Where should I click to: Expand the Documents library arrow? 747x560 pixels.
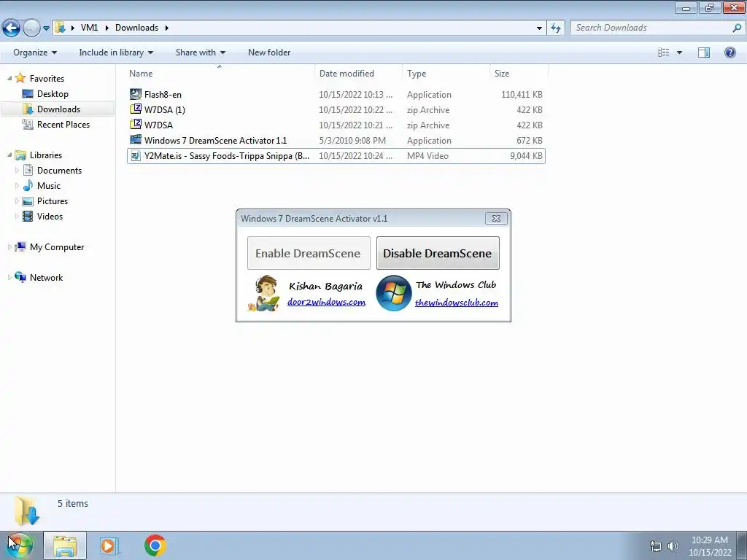click(x=18, y=170)
